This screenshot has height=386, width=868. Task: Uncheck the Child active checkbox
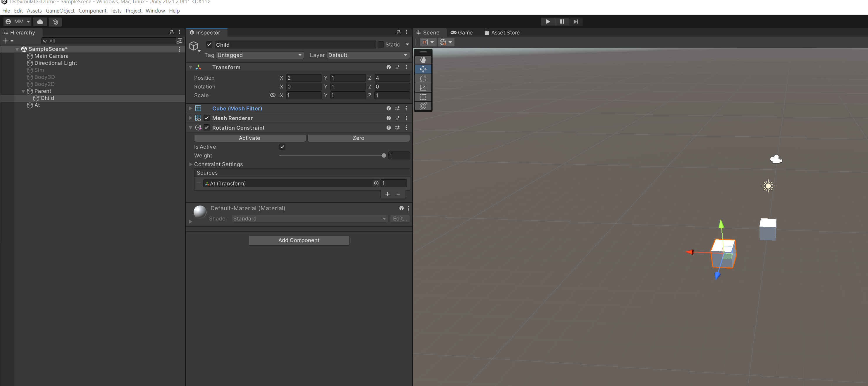209,44
